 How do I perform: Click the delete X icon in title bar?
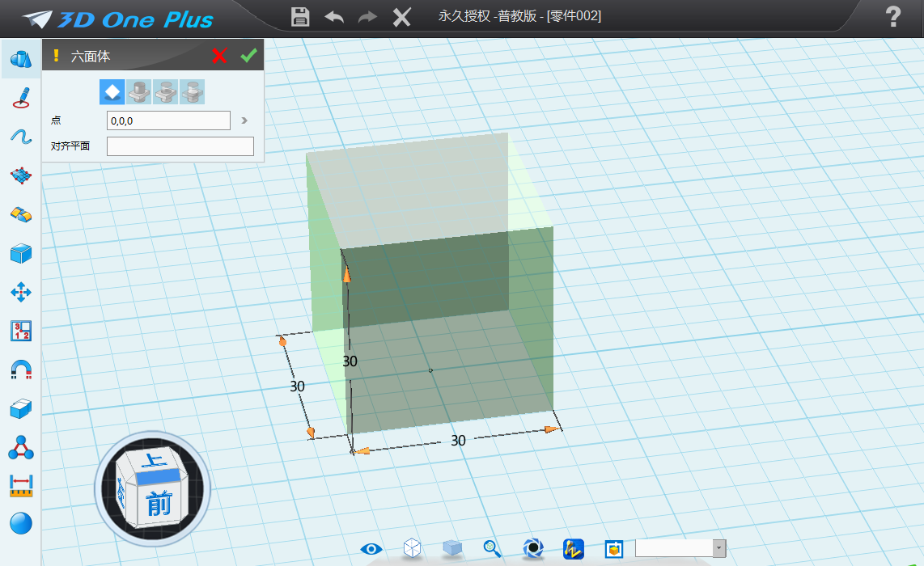[402, 17]
